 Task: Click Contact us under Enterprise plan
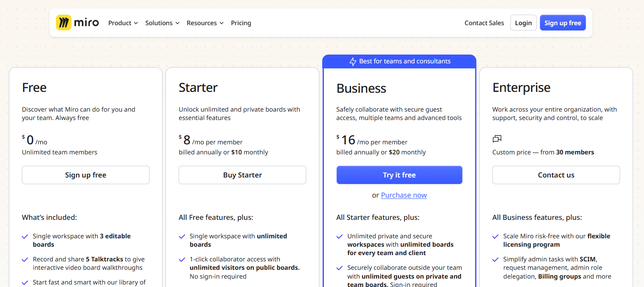point(556,175)
